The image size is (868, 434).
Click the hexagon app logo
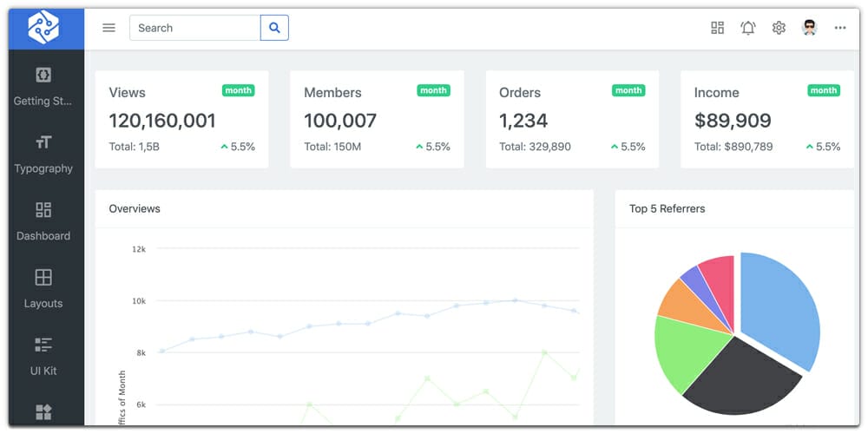43,28
